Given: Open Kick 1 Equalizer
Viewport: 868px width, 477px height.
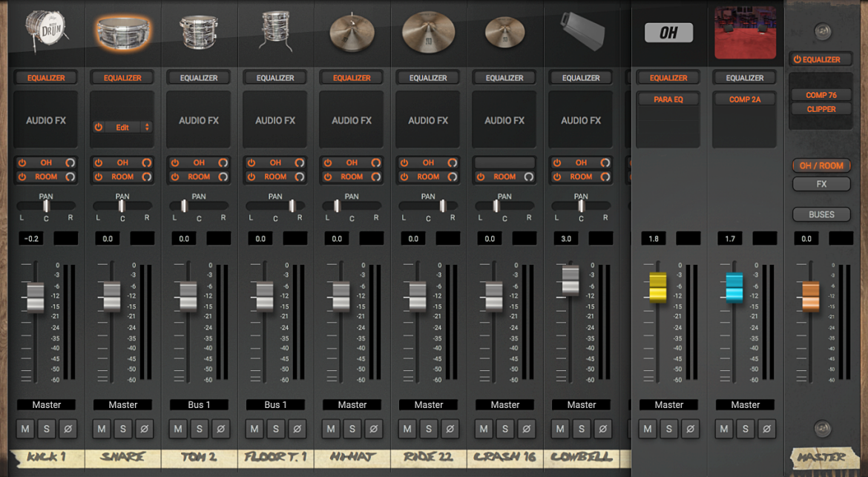Looking at the screenshot, I should point(46,78).
